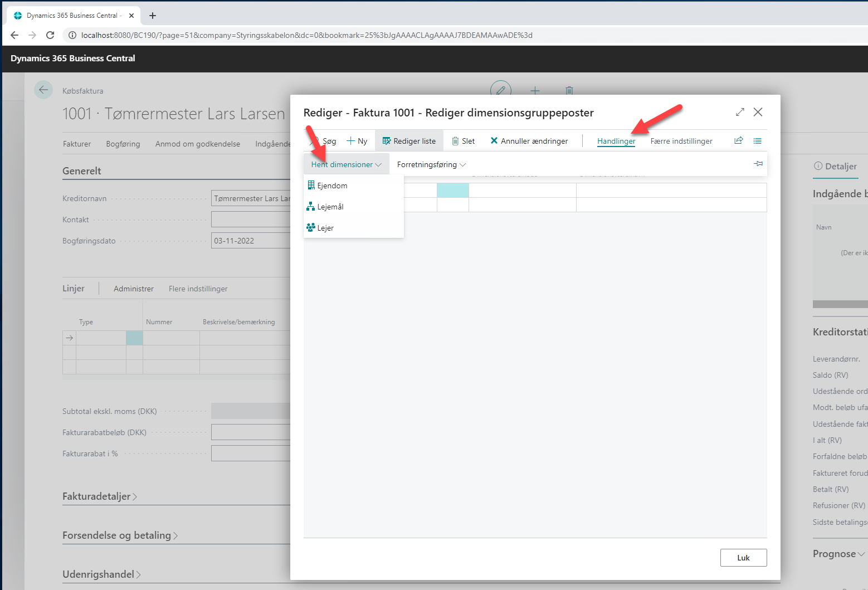Click the edit pencil icon on invoice page
Image resolution: width=868 pixels, height=590 pixels.
tap(501, 90)
